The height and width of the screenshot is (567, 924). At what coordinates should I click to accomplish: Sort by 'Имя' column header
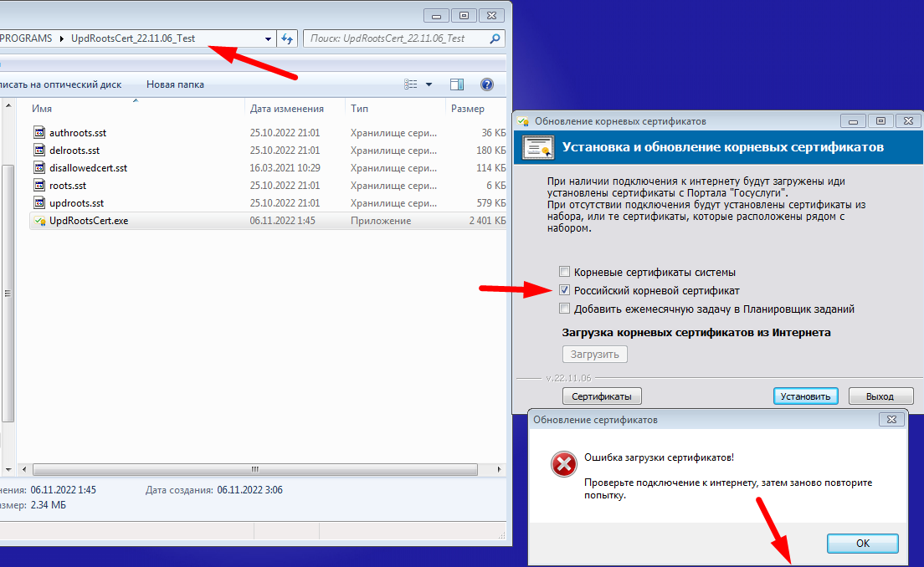[x=42, y=109]
